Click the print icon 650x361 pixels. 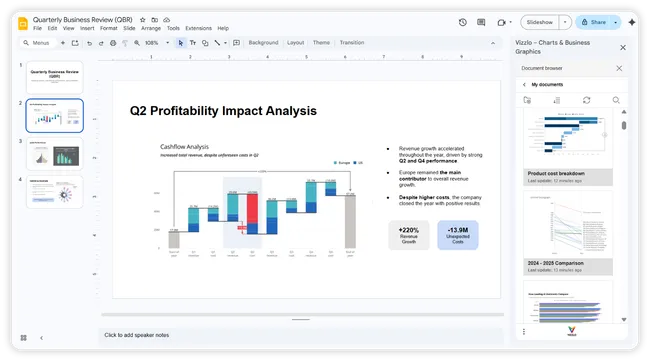[113, 43]
